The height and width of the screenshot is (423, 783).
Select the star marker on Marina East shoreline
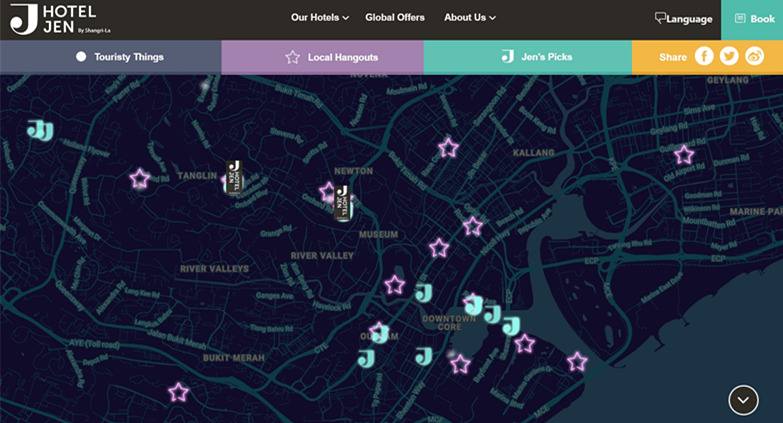[x=577, y=361]
